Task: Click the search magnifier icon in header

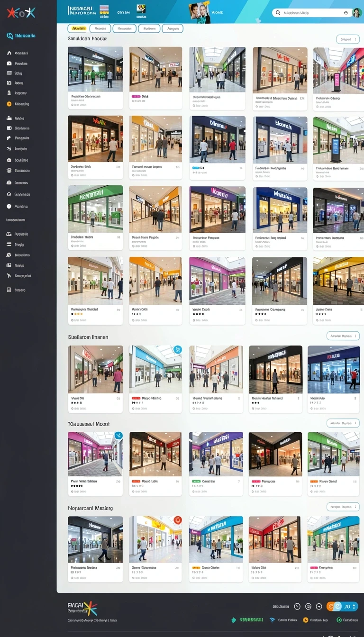Action: point(278,13)
